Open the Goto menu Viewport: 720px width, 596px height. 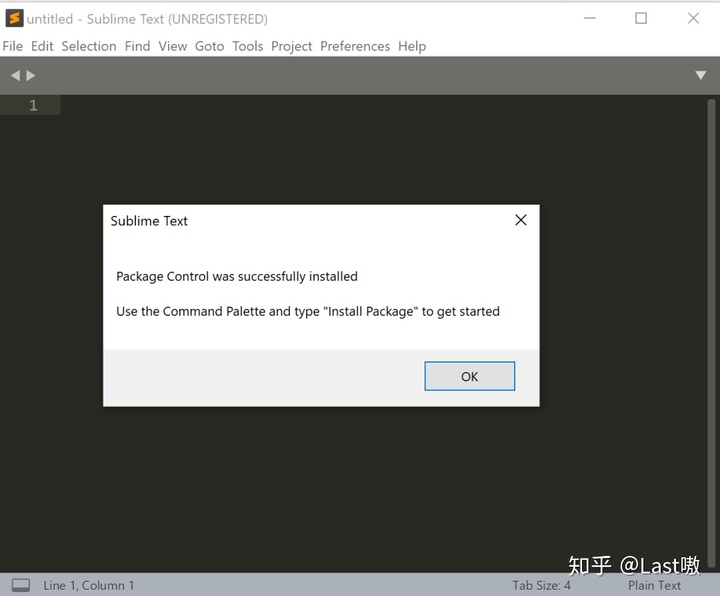pos(209,46)
